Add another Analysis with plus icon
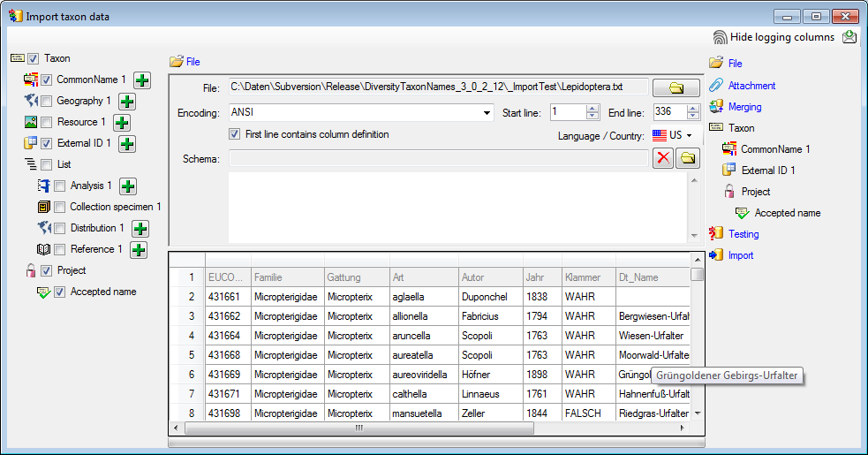The width and height of the screenshot is (868, 455). tap(127, 186)
